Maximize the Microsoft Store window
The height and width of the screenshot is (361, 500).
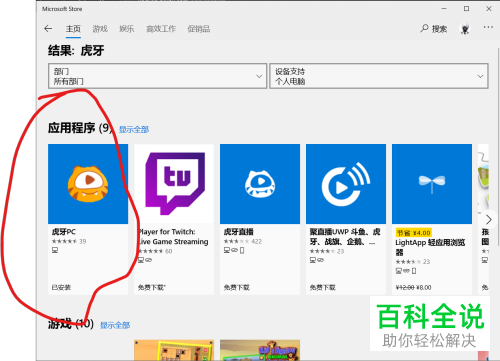(467, 9)
